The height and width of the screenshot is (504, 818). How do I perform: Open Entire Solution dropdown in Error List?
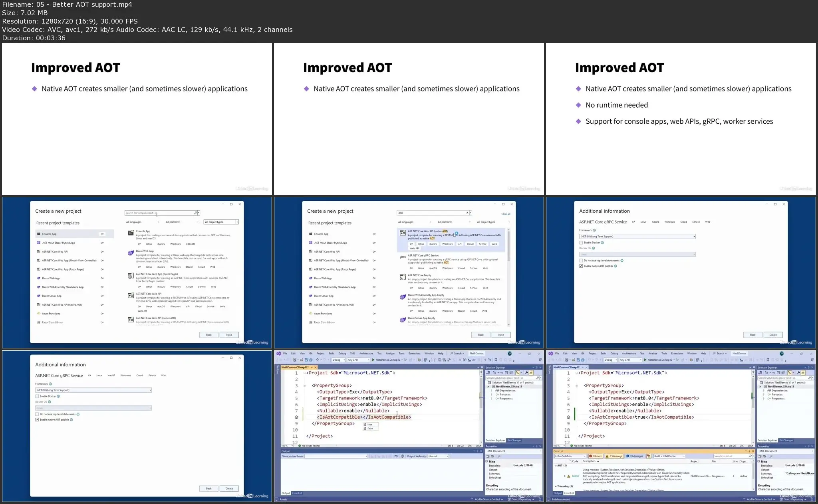coord(570,456)
